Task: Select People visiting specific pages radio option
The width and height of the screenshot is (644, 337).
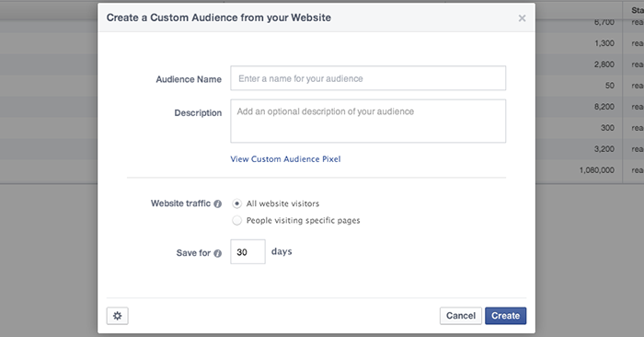Action: (237, 221)
